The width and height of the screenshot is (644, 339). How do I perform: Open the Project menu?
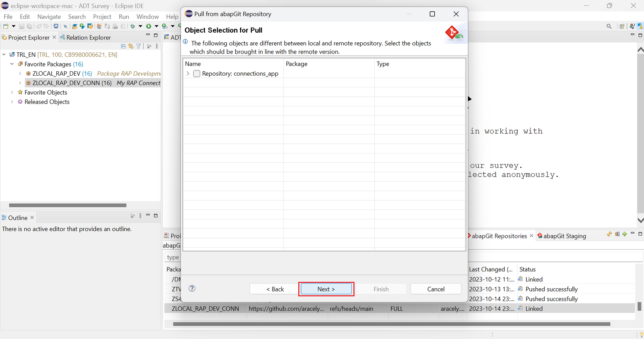point(102,17)
